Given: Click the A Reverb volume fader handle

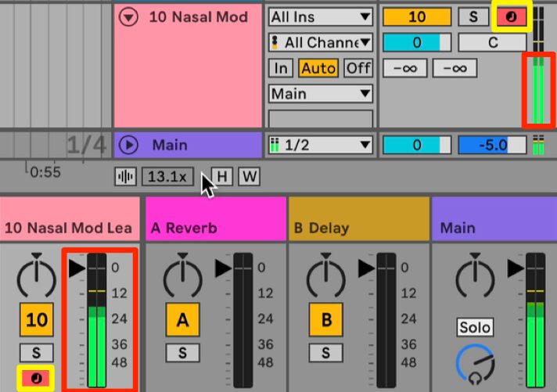Looking at the screenshot, I should click(x=224, y=268).
